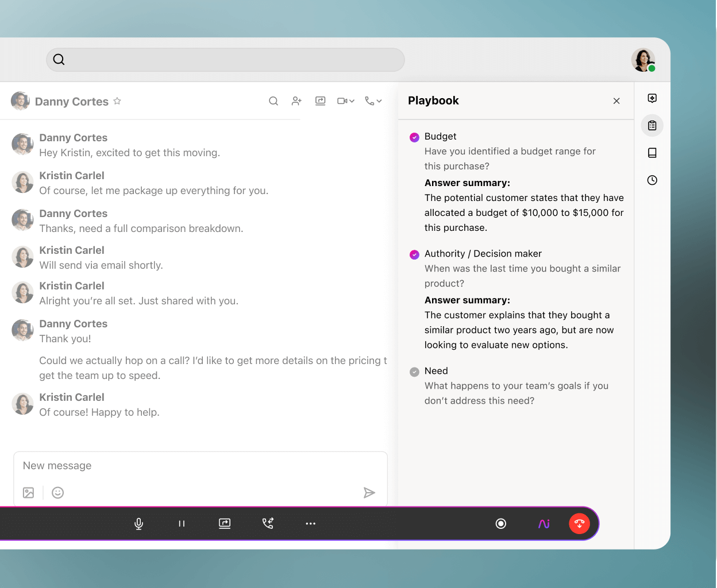The image size is (717, 588).
Task: Open call history via the clock icon
Action: click(652, 180)
